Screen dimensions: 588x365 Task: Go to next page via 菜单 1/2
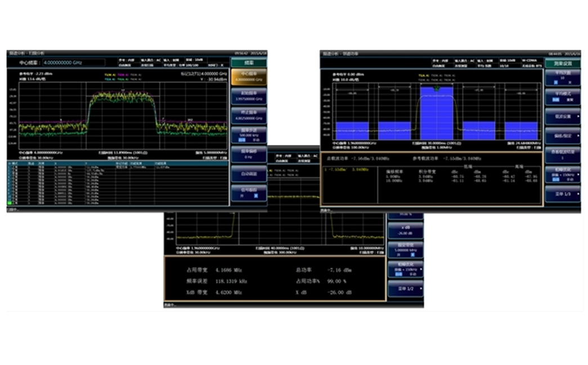(x=405, y=288)
